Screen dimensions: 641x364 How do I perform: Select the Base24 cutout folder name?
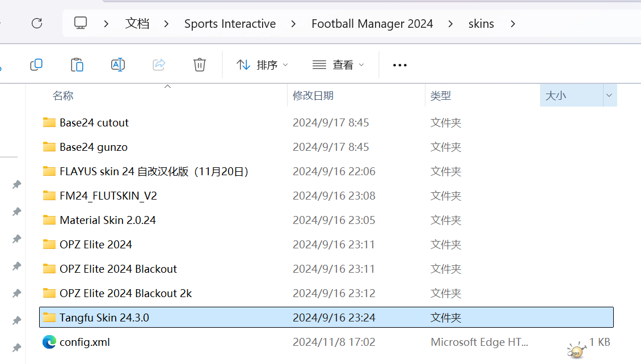pos(94,122)
